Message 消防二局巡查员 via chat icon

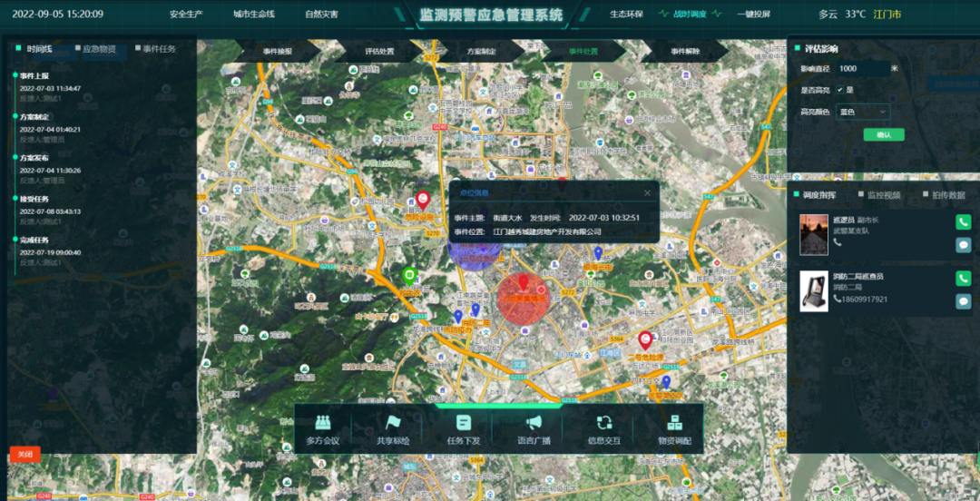[963, 301]
